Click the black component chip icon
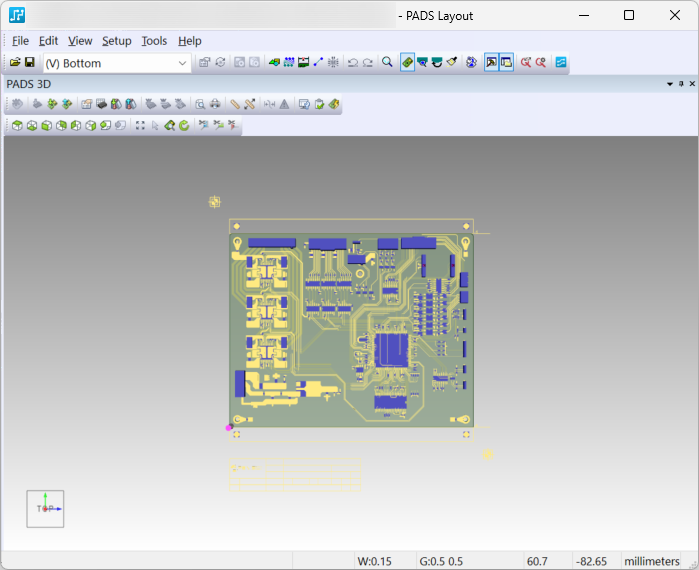Screen dimensions: 699x570 click(x=102, y=104)
